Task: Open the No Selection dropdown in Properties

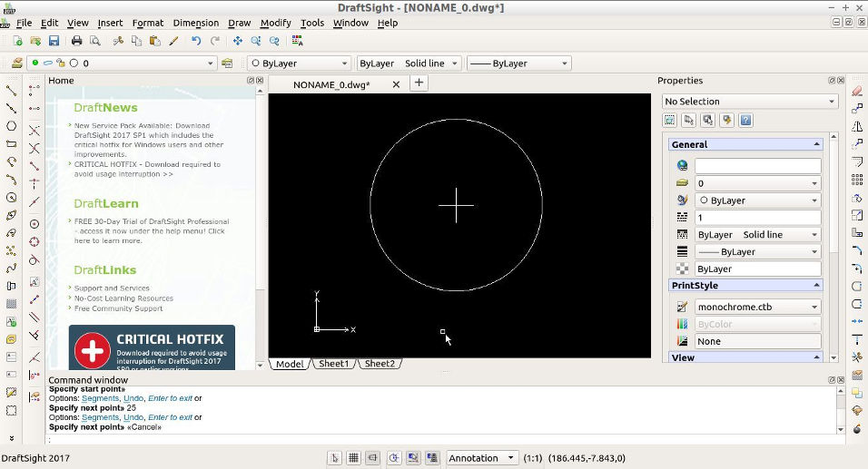Action: click(x=750, y=102)
